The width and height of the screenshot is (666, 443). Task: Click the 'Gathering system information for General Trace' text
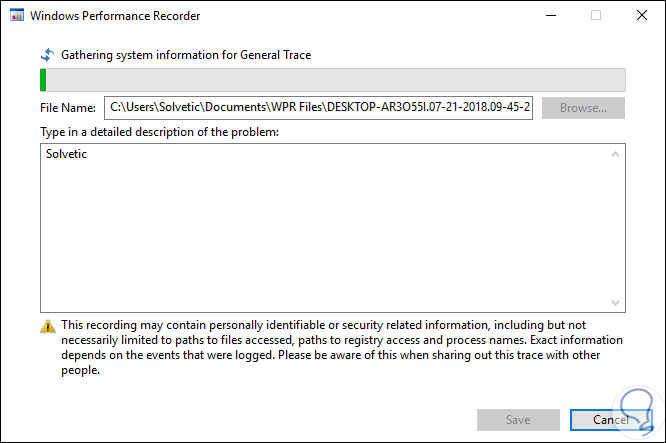tap(186, 55)
